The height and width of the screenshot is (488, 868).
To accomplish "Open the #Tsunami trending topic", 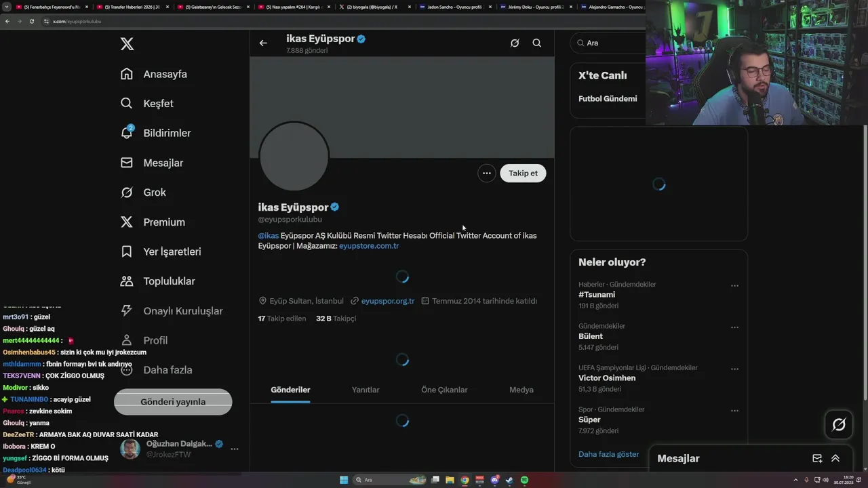I will (597, 295).
